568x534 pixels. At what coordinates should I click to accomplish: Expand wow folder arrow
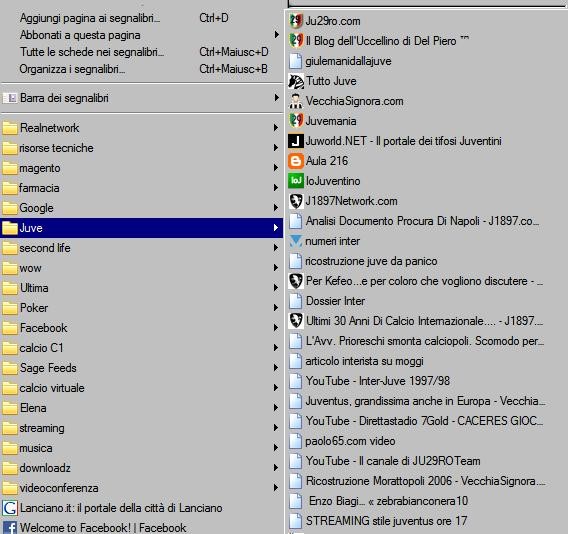[276, 268]
